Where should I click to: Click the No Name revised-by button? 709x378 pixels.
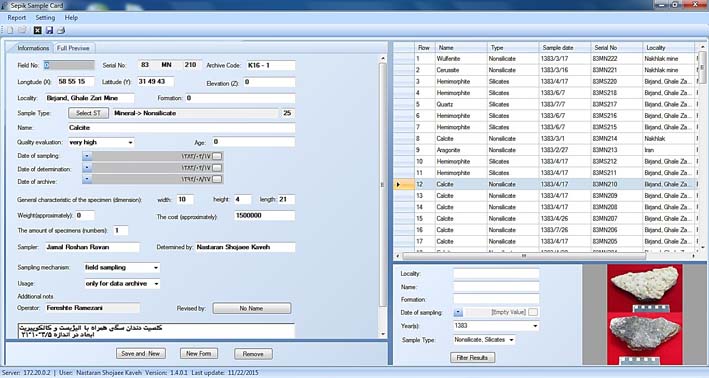pos(252,308)
